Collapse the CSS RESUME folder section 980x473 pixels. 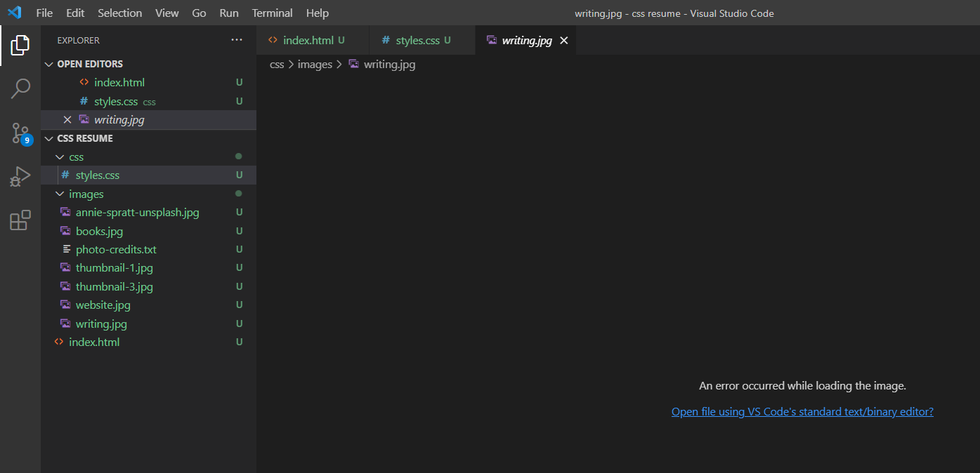click(x=48, y=139)
